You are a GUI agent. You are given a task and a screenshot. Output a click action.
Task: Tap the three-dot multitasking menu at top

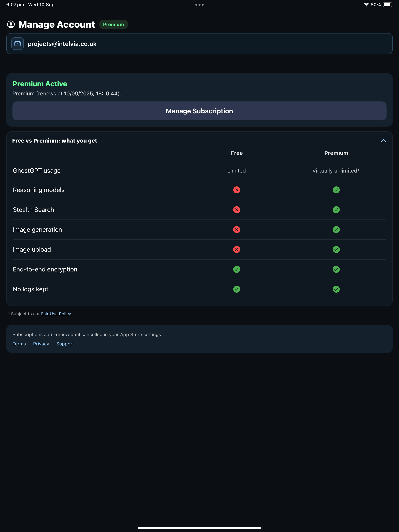[x=199, y=4]
